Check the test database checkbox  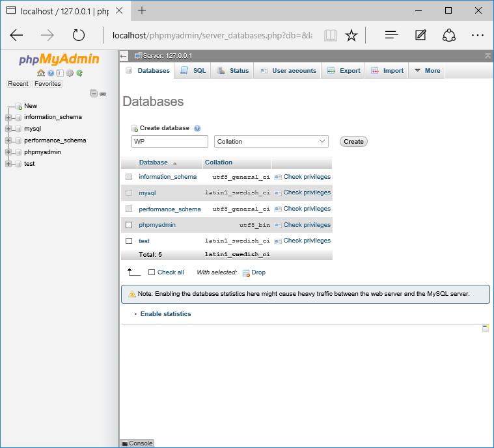coord(129,241)
